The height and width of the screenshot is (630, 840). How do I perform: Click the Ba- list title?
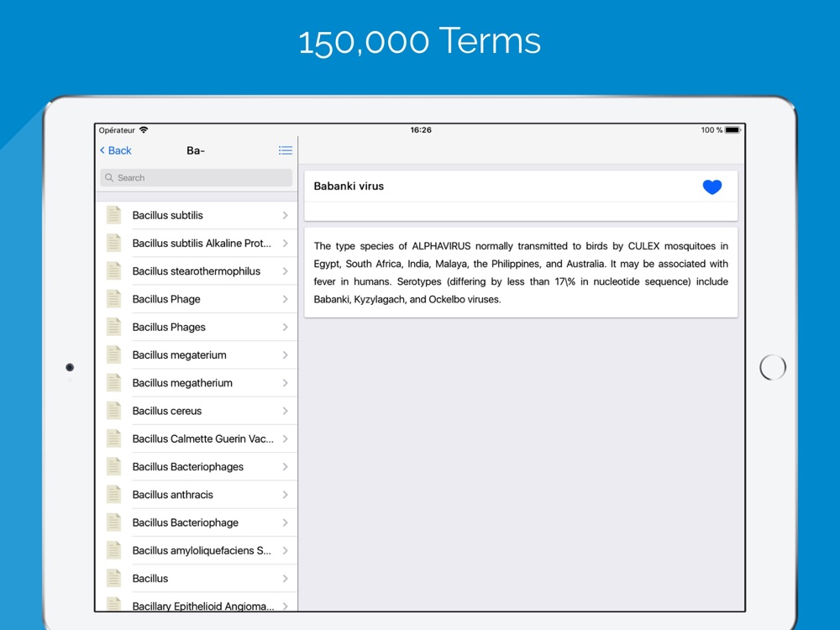tap(196, 150)
